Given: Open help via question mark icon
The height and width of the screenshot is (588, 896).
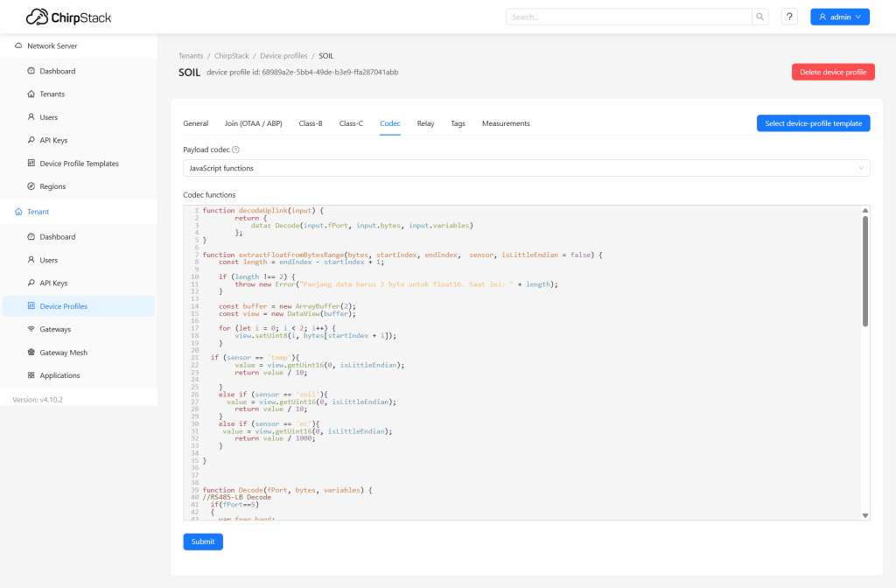Looking at the screenshot, I should 789,17.
